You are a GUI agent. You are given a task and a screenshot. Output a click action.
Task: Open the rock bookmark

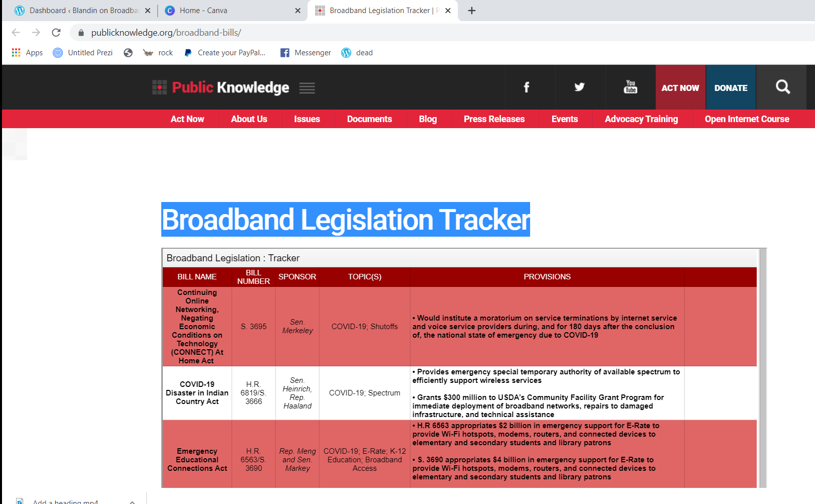pyautogui.click(x=158, y=53)
